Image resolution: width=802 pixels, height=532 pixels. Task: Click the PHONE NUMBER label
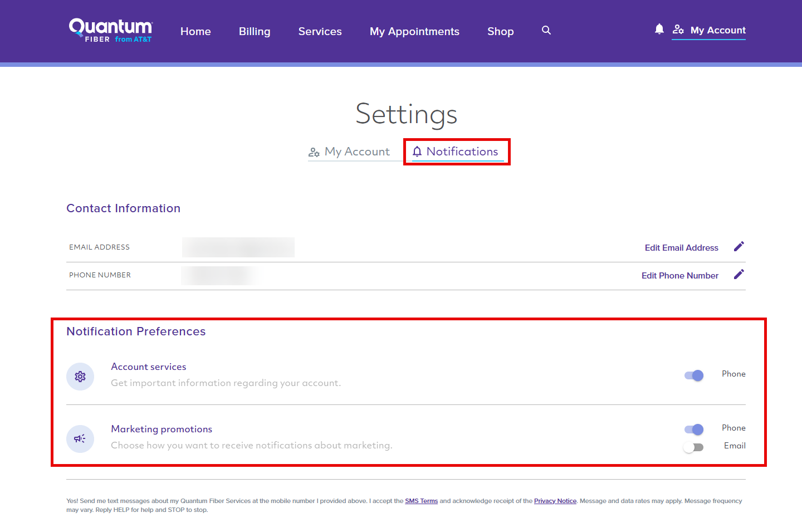tap(100, 275)
